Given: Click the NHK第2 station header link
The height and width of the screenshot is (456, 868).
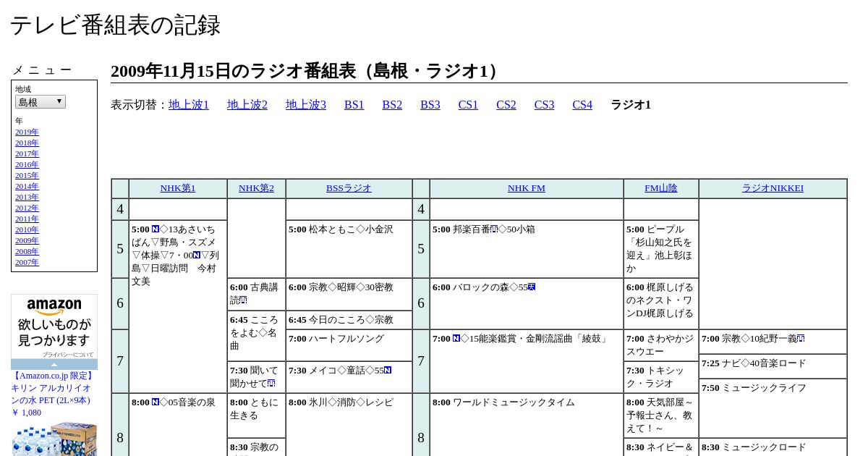Looking at the screenshot, I should 256,188.
